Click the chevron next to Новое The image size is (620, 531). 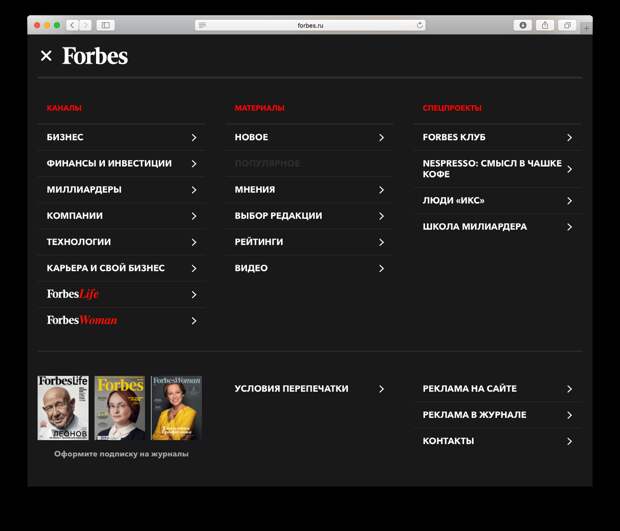point(381,138)
